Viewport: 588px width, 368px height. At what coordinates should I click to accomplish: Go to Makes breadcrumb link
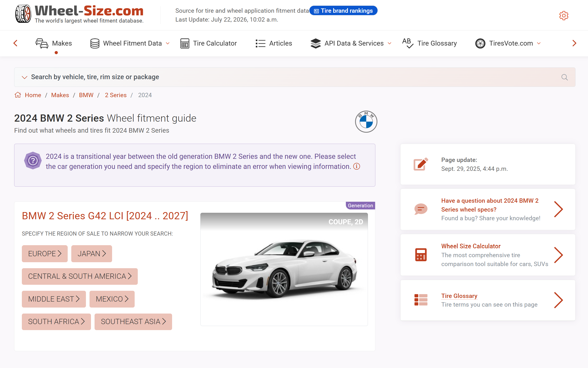pyautogui.click(x=60, y=95)
